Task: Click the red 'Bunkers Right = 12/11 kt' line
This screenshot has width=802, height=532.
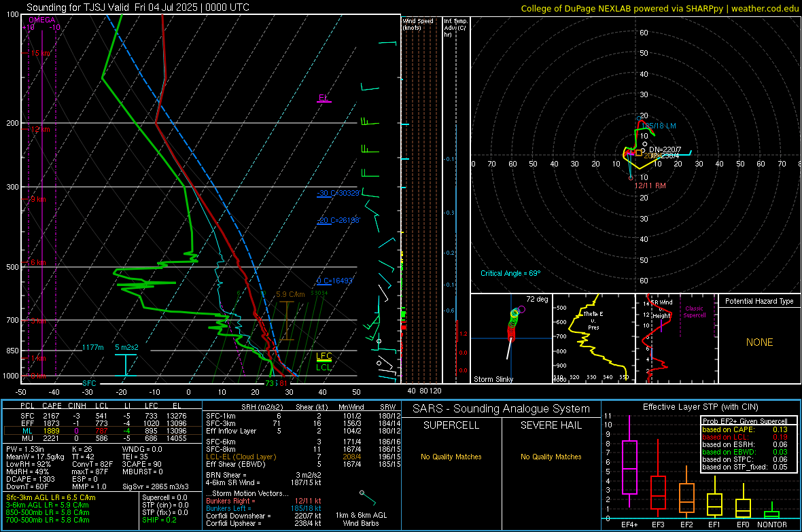Action: [x=264, y=501]
